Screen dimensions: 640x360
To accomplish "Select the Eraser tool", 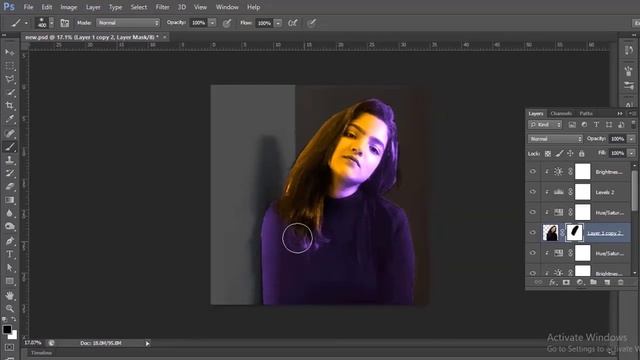I will pos(10,187).
